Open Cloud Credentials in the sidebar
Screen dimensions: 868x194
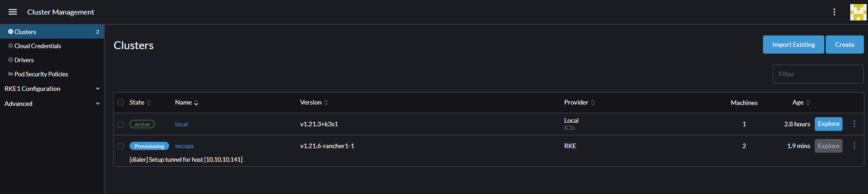[38, 46]
